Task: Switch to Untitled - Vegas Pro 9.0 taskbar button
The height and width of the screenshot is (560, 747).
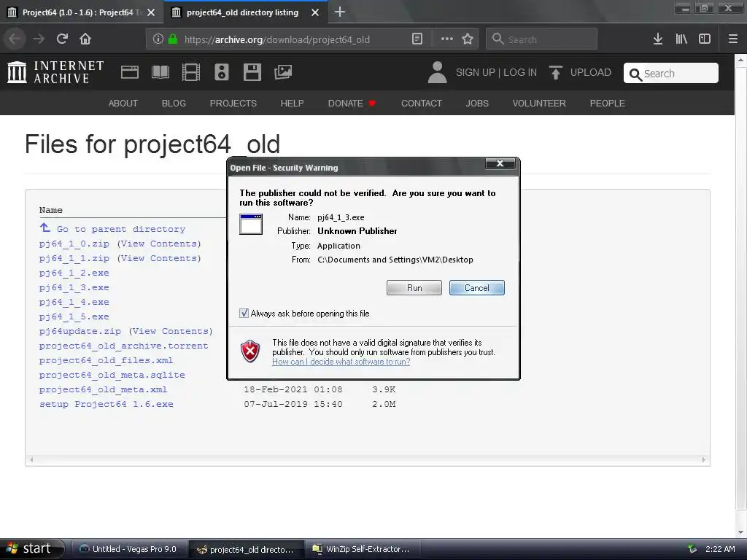Action: pyautogui.click(x=128, y=549)
